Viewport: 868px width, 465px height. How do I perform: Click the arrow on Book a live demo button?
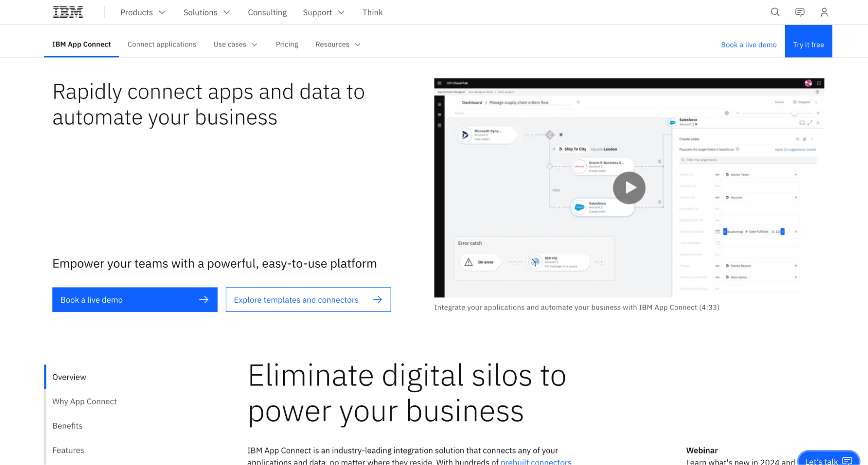203,300
